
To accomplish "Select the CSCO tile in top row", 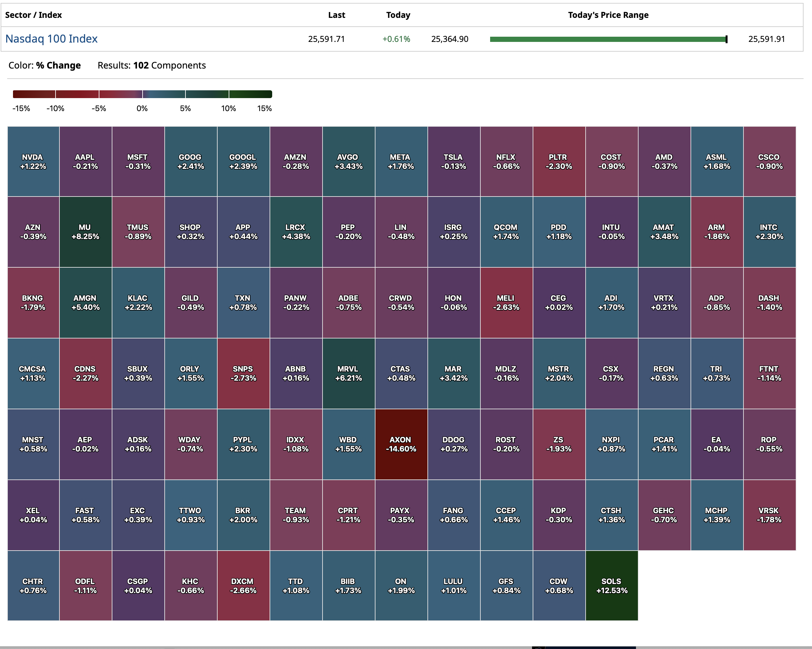I will 769,161.
